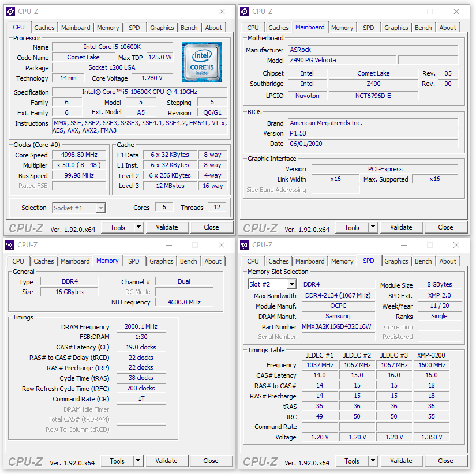The image size is (476, 474).
Task: Expand the Slot #2 memory slot dropdown
Action: click(291, 284)
